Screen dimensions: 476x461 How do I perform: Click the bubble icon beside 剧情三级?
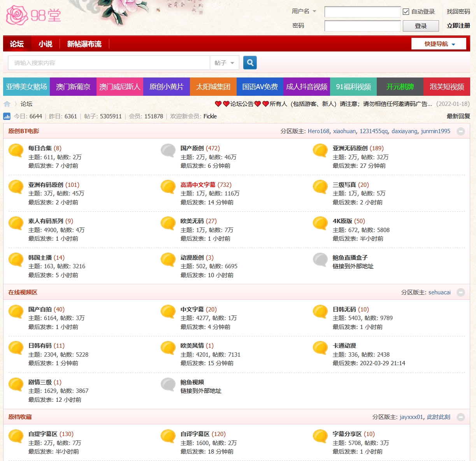pyautogui.click(x=16, y=384)
